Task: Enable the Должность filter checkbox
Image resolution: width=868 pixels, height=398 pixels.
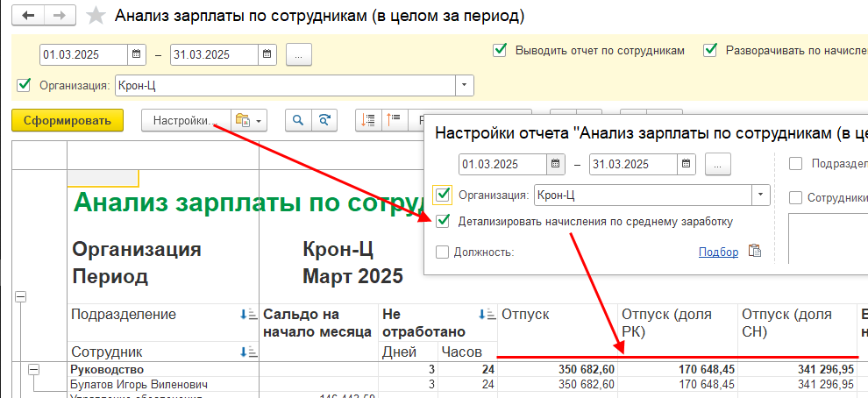Action: point(444,252)
